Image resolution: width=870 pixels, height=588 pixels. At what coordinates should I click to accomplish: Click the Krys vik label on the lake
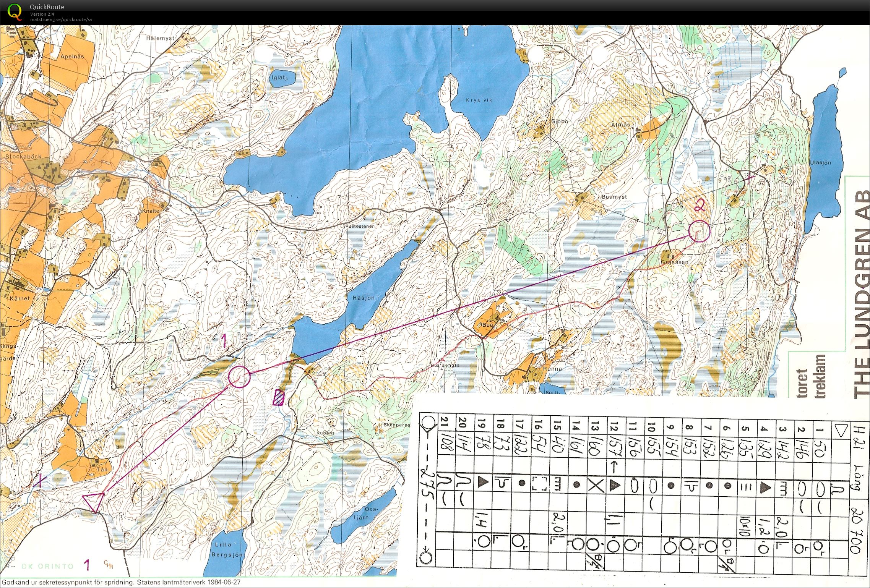tap(479, 100)
